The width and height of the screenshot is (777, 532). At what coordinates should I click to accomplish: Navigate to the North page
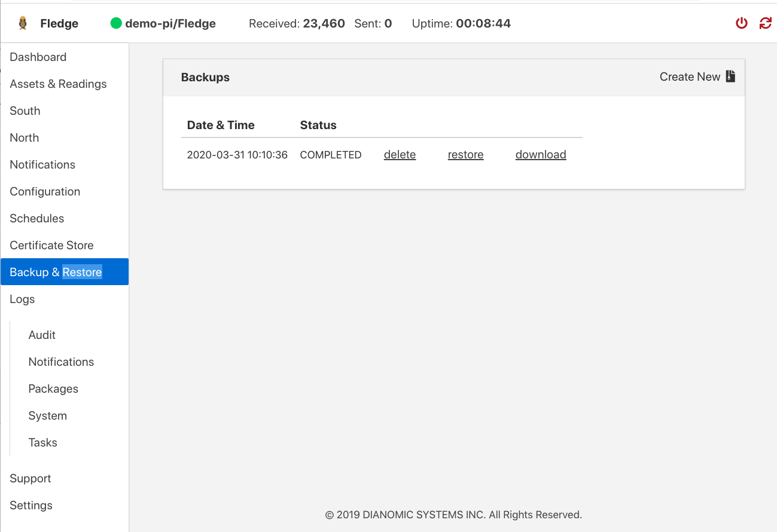[x=25, y=138]
